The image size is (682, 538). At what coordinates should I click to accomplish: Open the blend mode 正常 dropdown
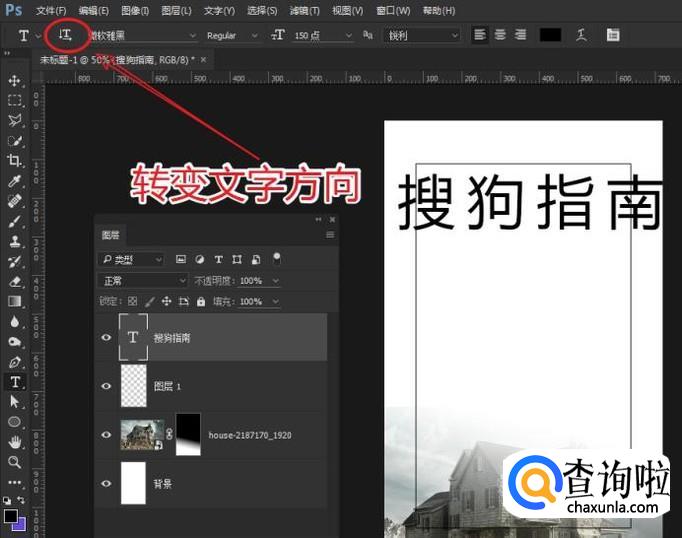pyautogui.click(x=143, y=281)
